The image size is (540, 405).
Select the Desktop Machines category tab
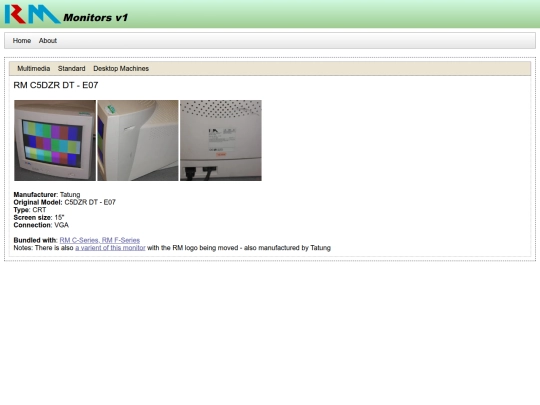(x=121, y=69)
